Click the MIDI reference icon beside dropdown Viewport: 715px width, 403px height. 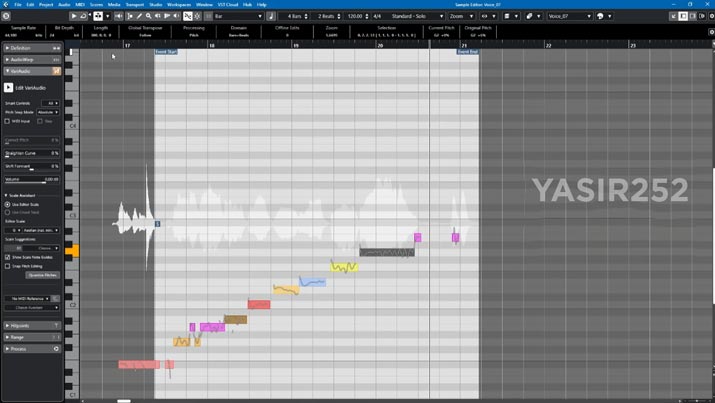click(x=55, y=299)
